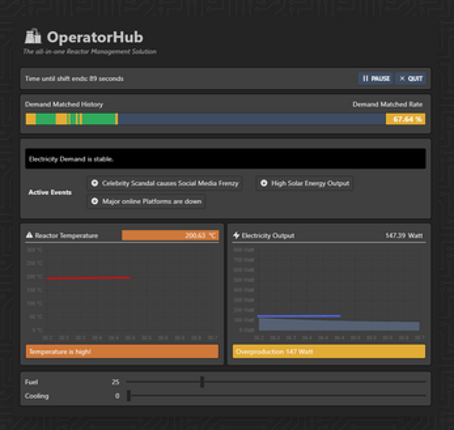Adjust the Fuel slider handle

coord(202,382)
